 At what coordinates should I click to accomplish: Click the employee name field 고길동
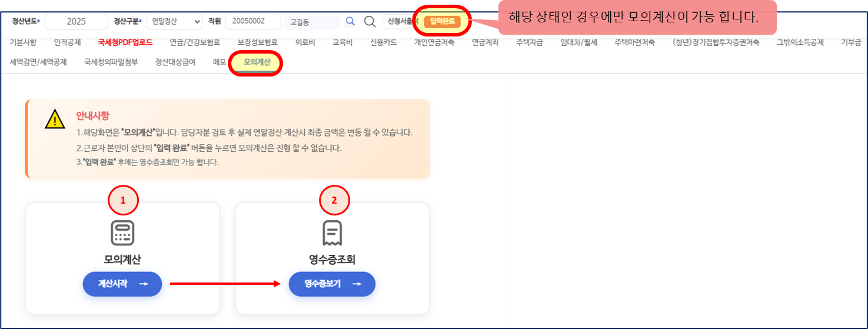point(312,21)
